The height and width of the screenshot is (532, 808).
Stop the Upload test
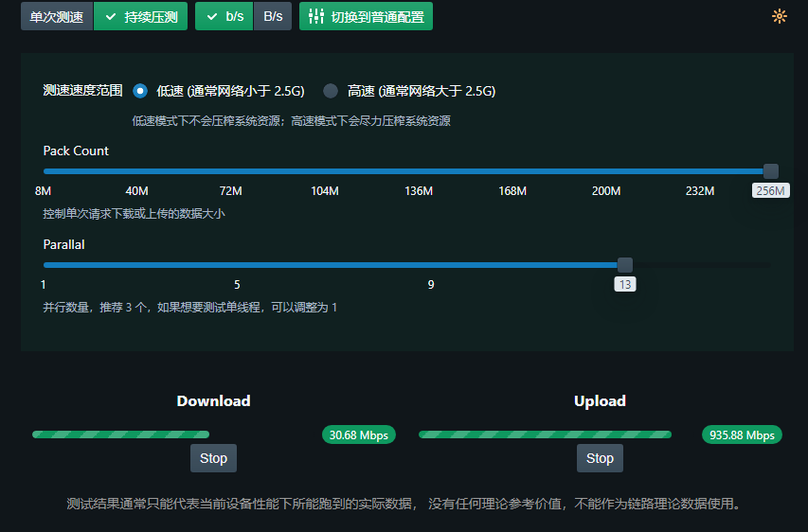(600, 458)
